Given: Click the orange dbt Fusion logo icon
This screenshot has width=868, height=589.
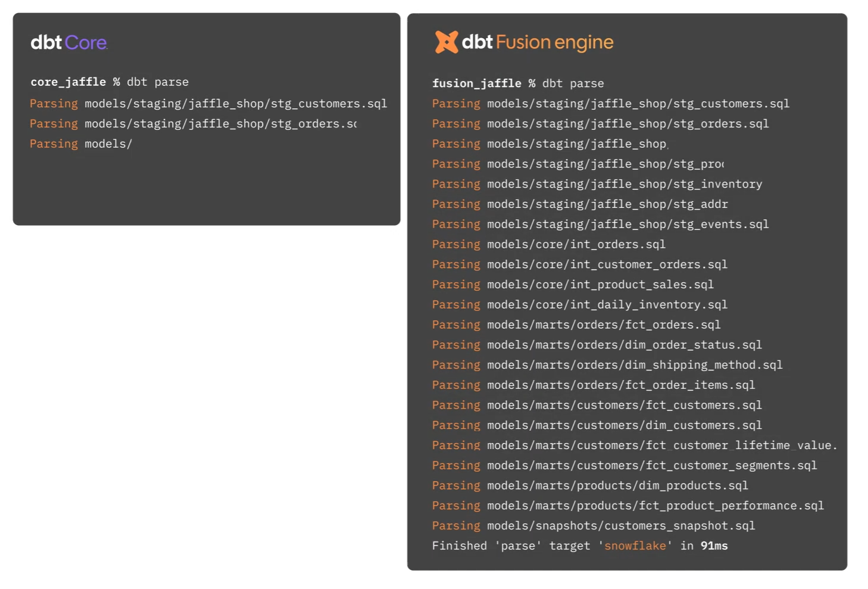Looking at the screenshot, I should (447, 42).
